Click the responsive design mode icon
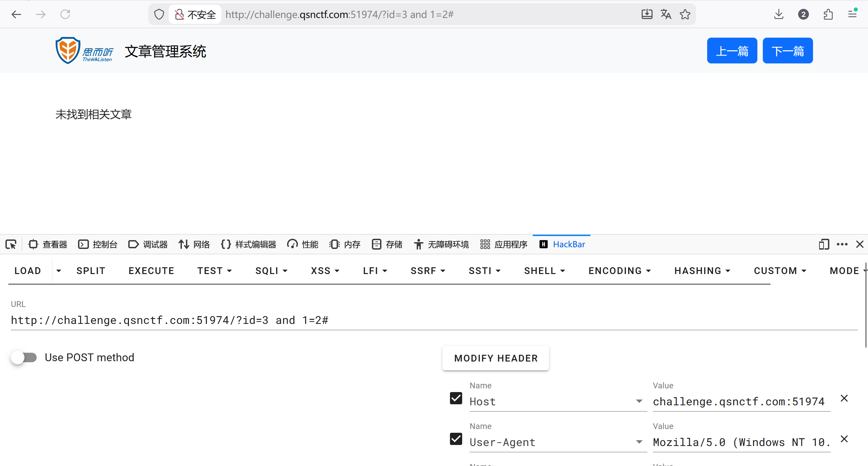This screenshot has height=466, width=868. tap(824, 244)
